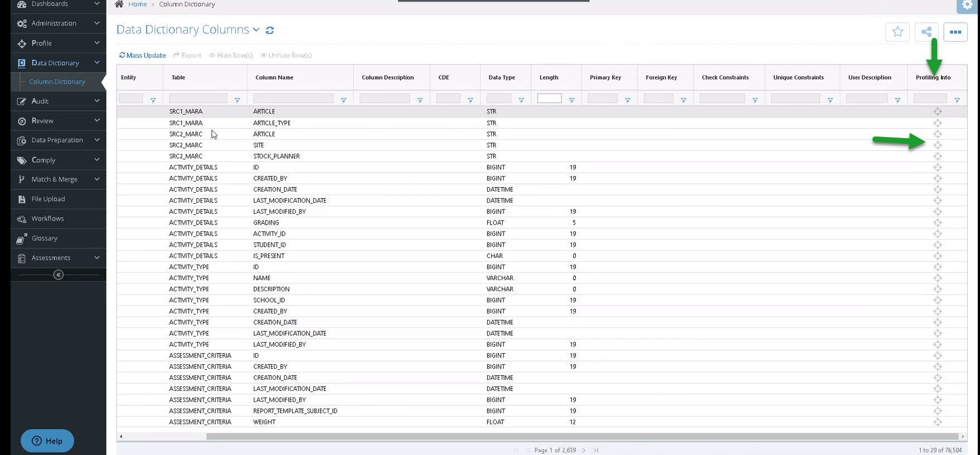The width and height of the screenshot is (980, 455).
Task: Click filter icon for Table column
Action: 237,100
